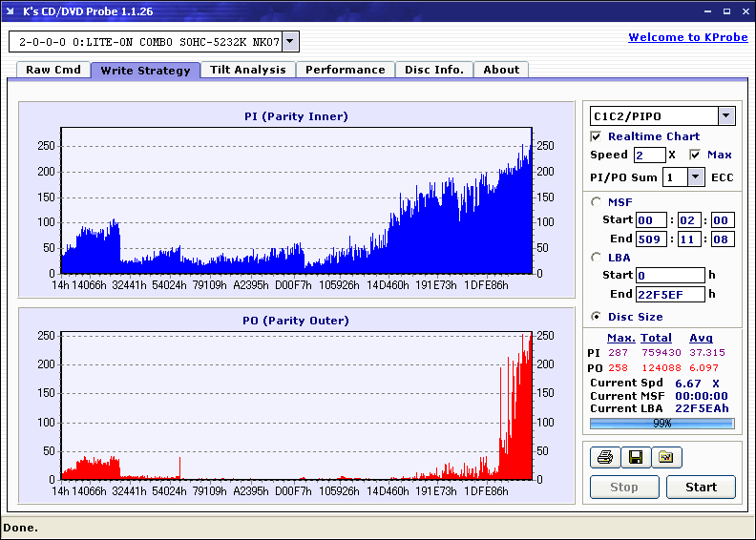Screen dimensions: 756x540
Task: Select the LBA radio button
Action: click(x=597, y=258)
